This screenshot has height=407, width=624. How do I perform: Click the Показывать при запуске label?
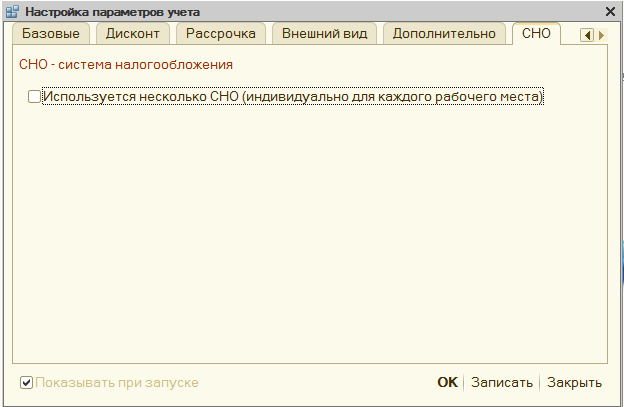[117, 383]
